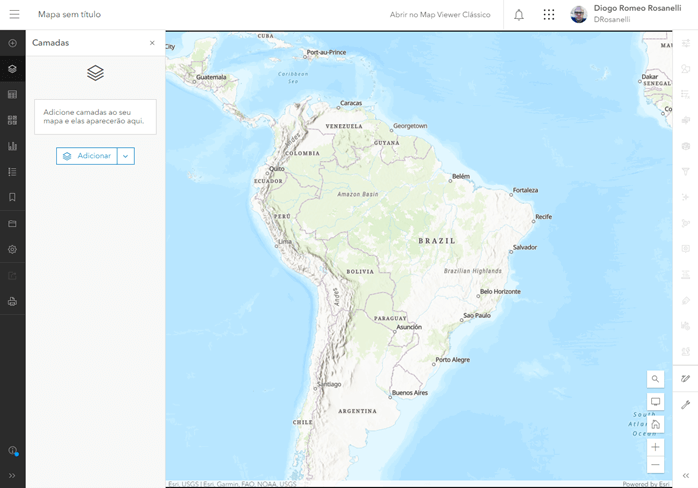This screenshot has width=698, height=488.
Task: Zoom in with the plus button
Action: click(655, 447)
